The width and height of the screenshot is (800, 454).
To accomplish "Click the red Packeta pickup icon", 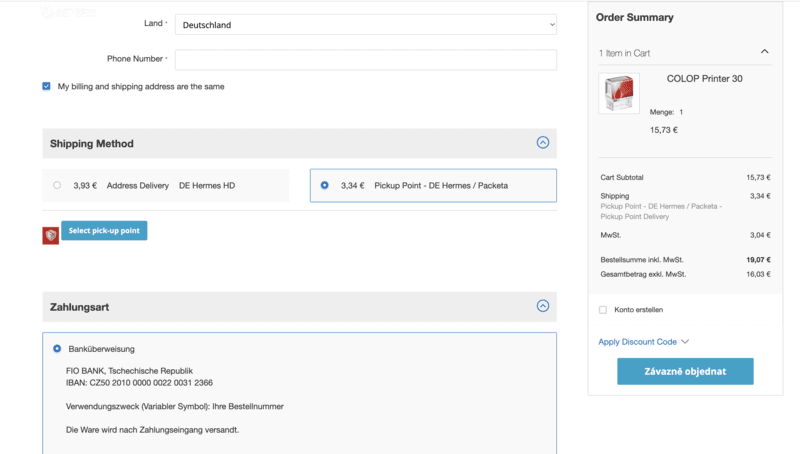I will (50, 235).
